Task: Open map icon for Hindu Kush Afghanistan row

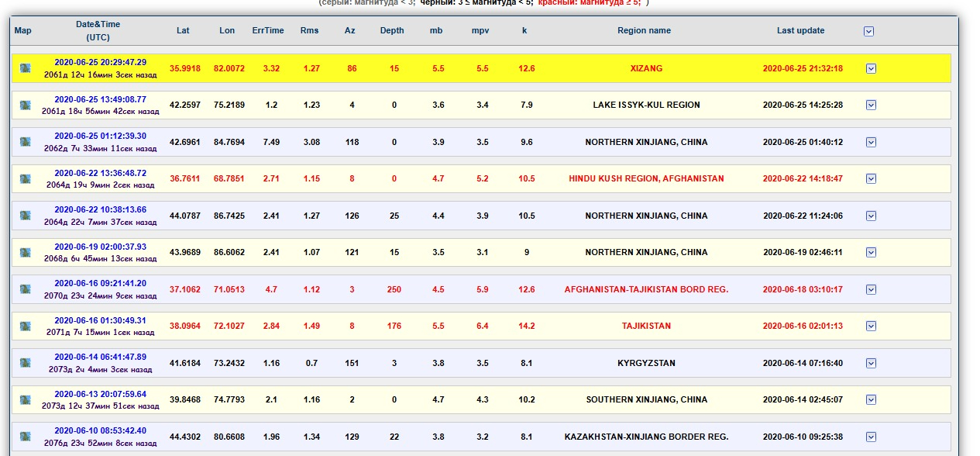Action: coord(26,178)
